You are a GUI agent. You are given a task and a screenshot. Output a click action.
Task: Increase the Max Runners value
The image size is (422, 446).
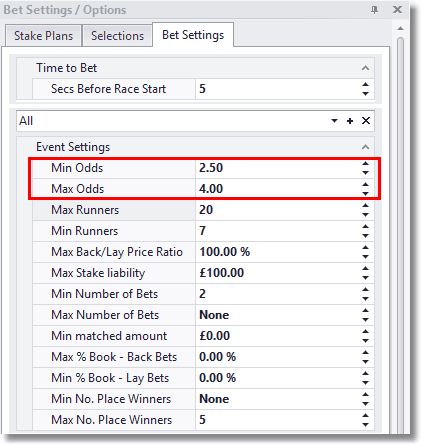click(366, 206)
